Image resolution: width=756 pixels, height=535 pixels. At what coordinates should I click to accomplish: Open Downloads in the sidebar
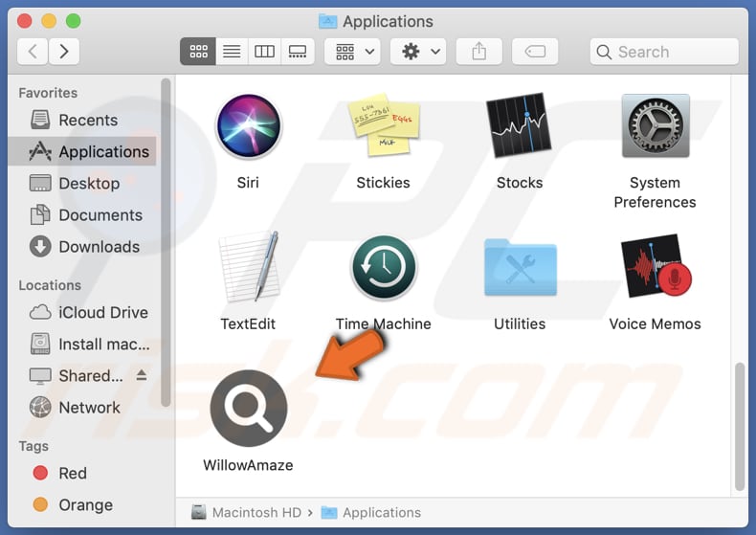tap(82, 247)
